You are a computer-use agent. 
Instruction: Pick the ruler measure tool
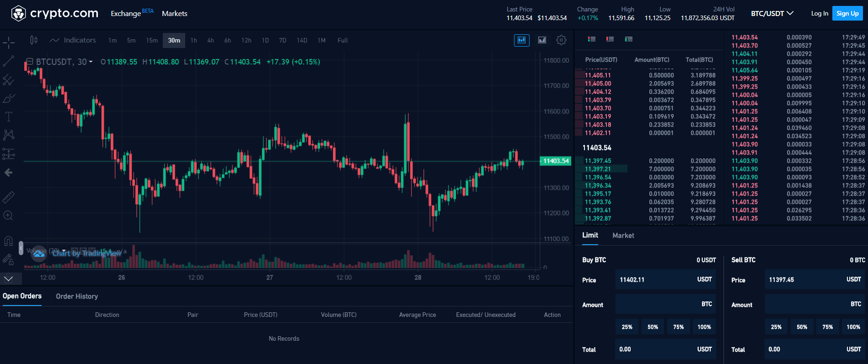(x=9, y=197)
